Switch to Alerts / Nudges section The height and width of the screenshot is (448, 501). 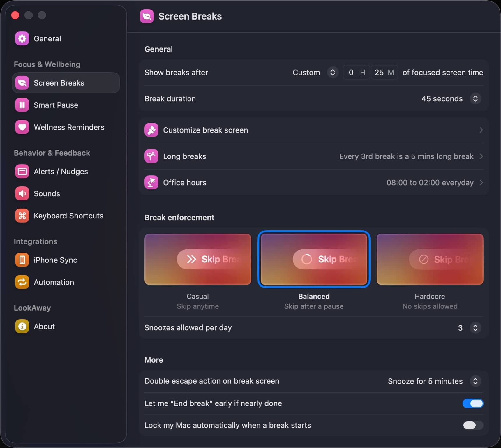[x=66, y=171]
